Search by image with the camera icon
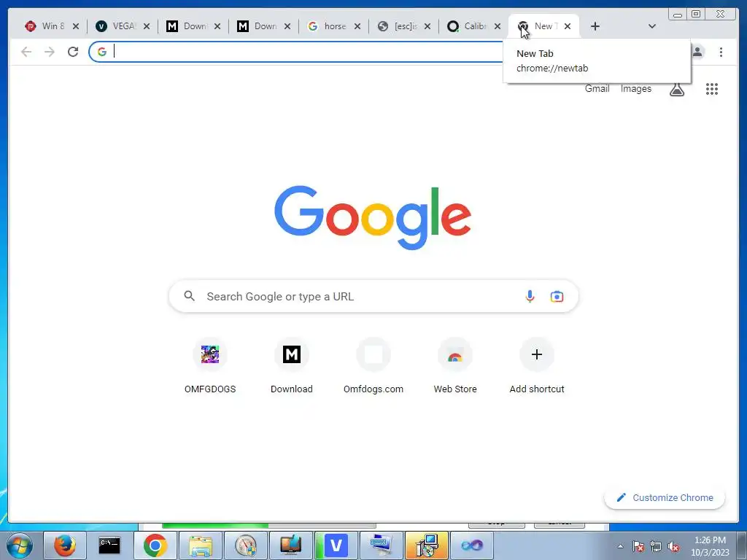The width and height of the screenshot is (747, 560). pos(557,296)
